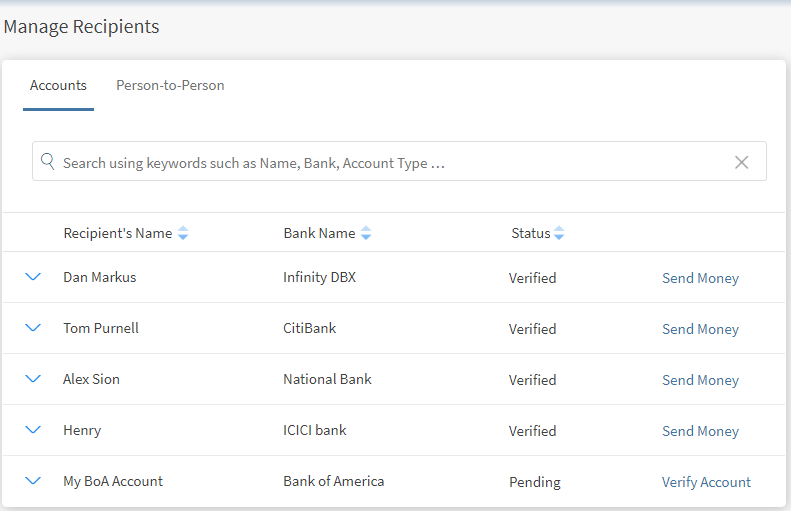Click the search magnifier icon

pyautogui.click(x=47, y=161)
